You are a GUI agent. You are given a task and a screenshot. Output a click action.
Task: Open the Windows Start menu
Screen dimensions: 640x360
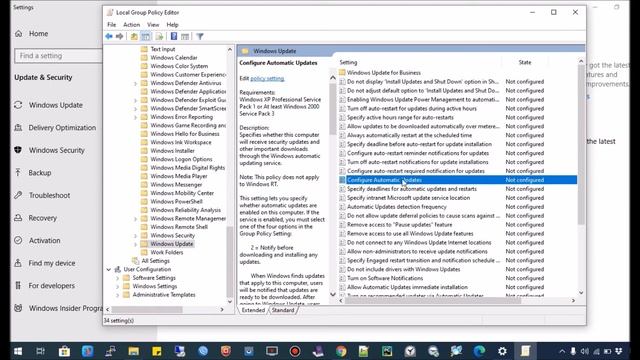(18, 351)
